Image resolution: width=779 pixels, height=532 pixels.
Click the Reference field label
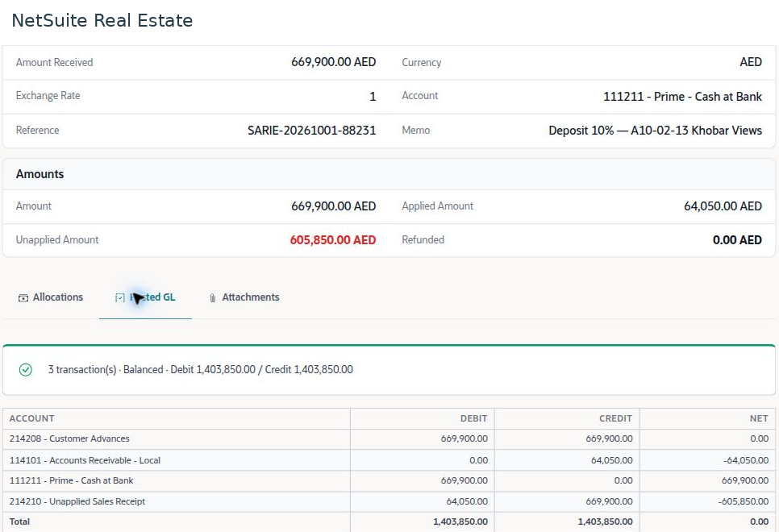click(x=37, y=130)
